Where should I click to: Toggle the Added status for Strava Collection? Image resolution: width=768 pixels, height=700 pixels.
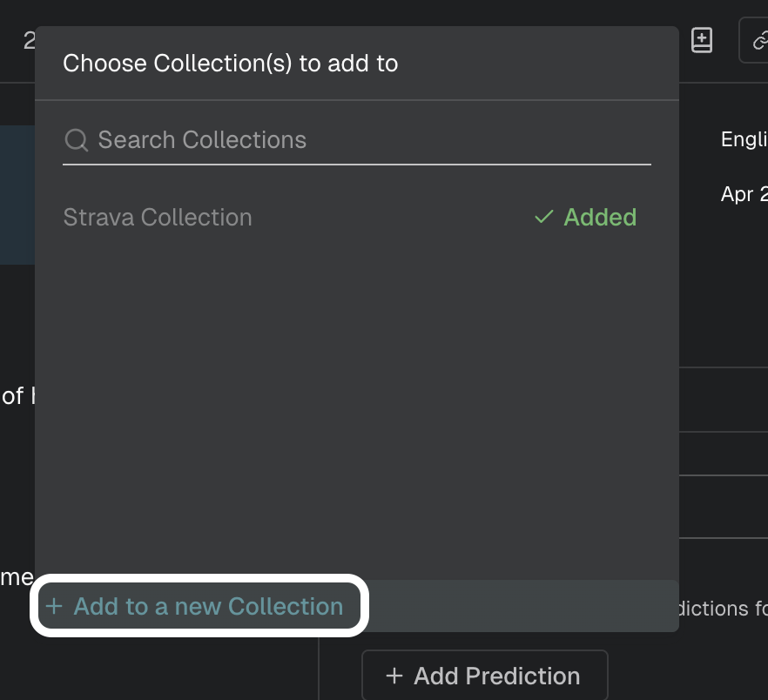pyautogui.click(x=585, y=217)
